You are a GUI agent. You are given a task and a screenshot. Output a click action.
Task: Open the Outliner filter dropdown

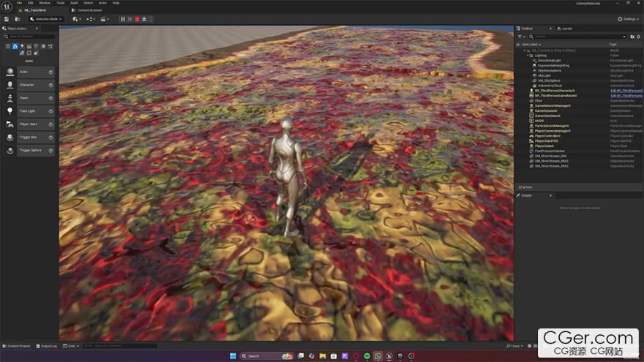522,37
